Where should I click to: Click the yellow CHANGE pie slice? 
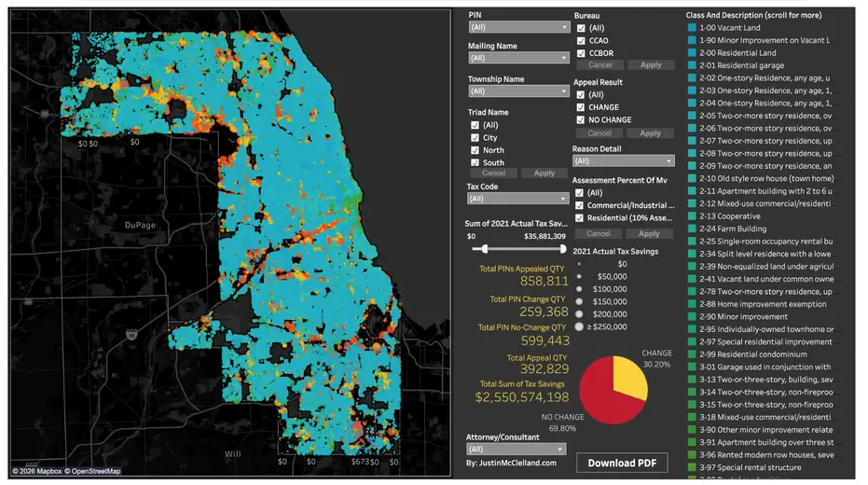click(631, 377)
